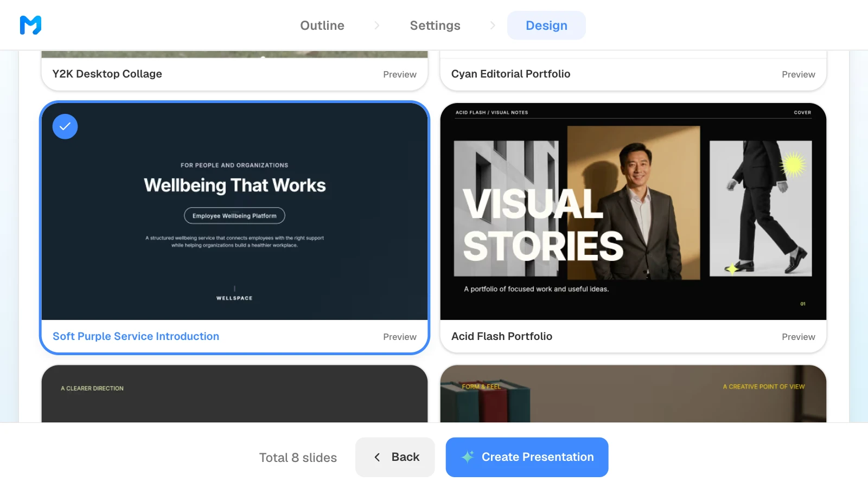Click the left chevron on Back button

377,457
